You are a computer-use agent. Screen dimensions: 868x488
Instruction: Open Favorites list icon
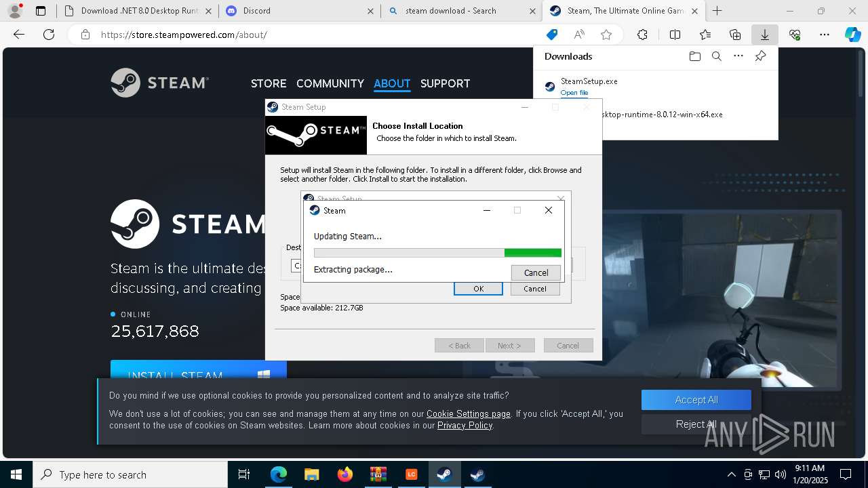[705, 35]
